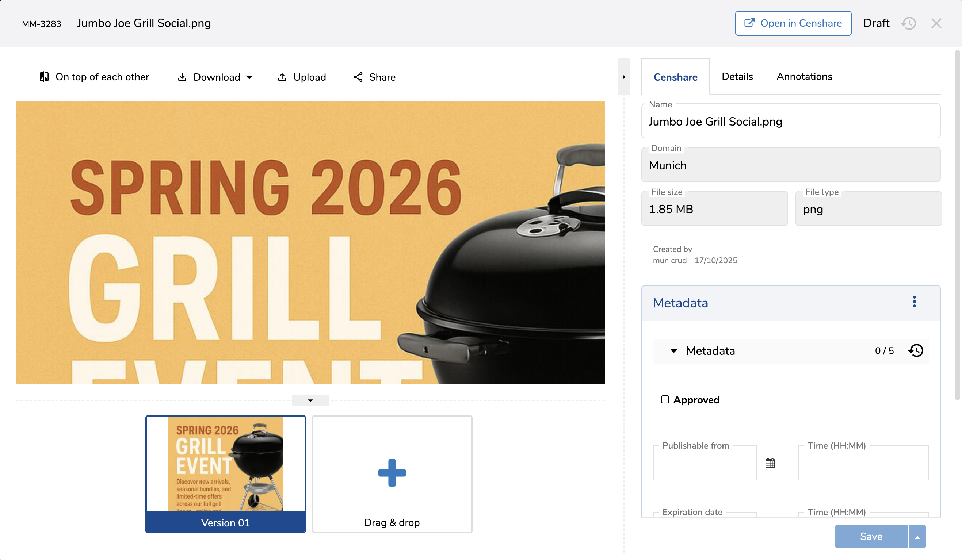Click the 'Created by' label
962x560 pixels.
[x=672, y=249]
